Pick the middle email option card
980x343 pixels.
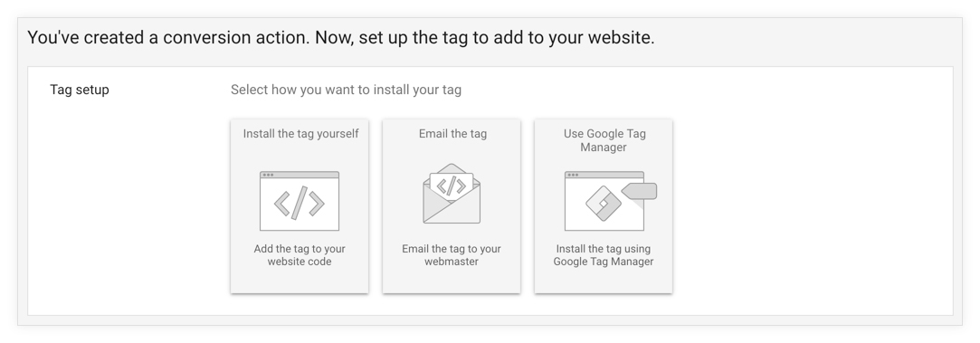tap(452, 206)
